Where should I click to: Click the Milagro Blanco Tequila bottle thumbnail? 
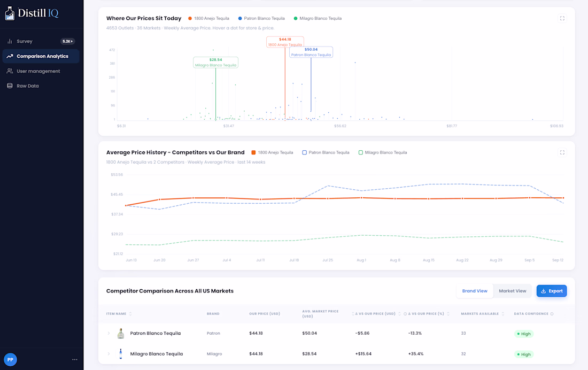click(x=121, y=354)
